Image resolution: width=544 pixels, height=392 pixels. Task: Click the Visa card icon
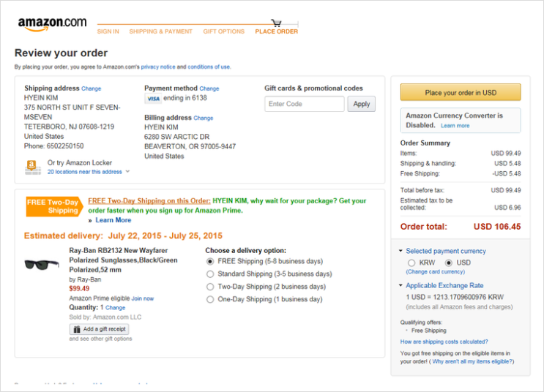153,98
